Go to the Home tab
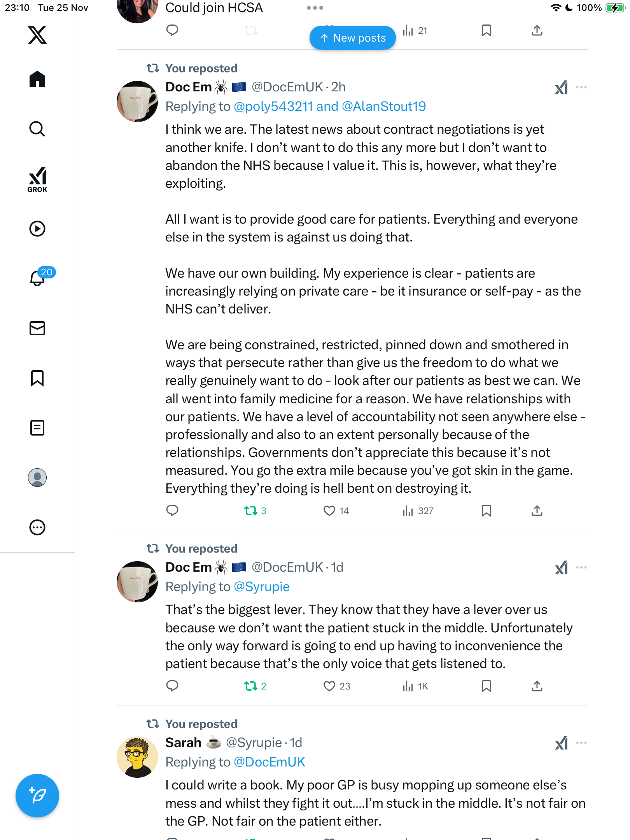630x840 pixels. pyautogui.click(x=37, y=79)
